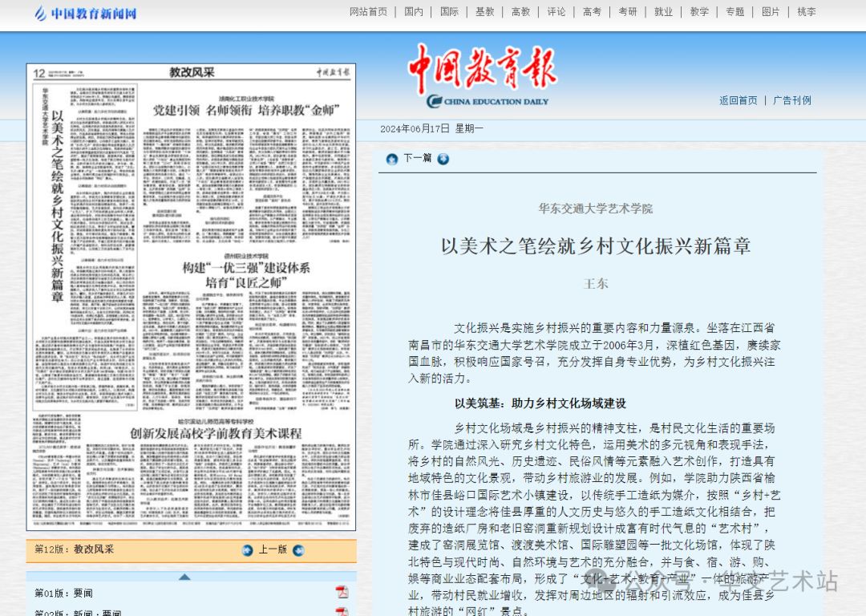This screenshot has height=616, width=866.
Task: Open the 教学 section
Action: [699, 11]
